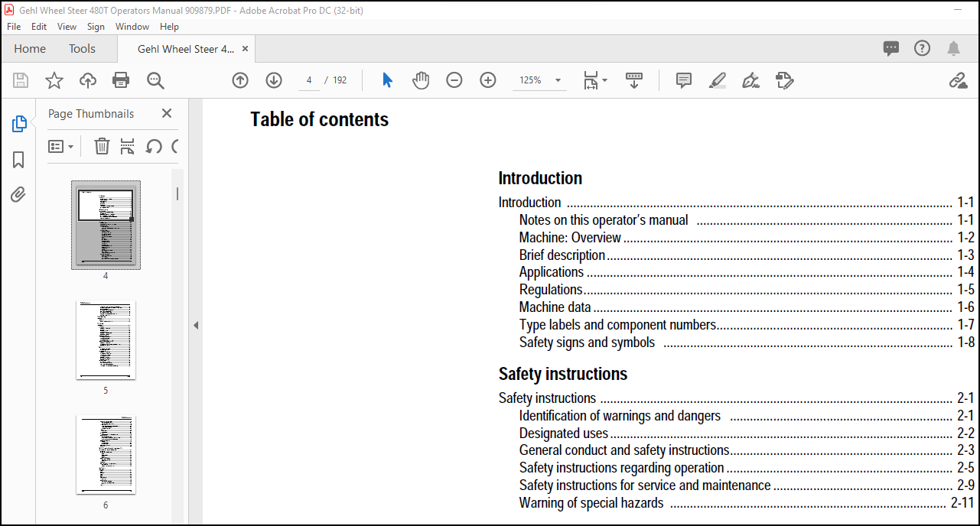Open the Edit menu
Viewport: 980px width, 526px height.
(x=39, y=26)
